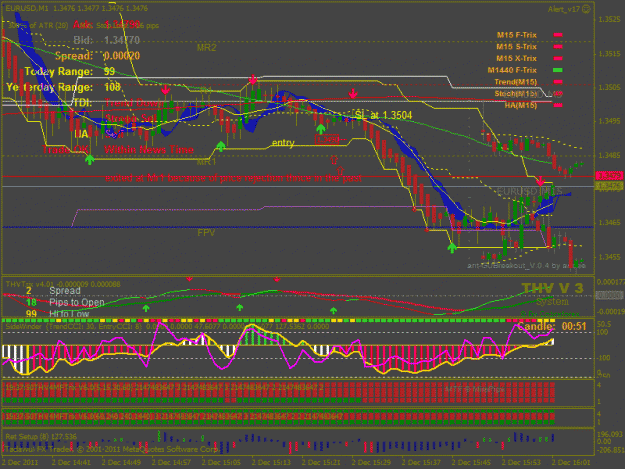Image resolution: width=625 pixels, height=469 pixels.
Task: Click the Ret Setup (8) 127.536 label
Action: (41, 437)
